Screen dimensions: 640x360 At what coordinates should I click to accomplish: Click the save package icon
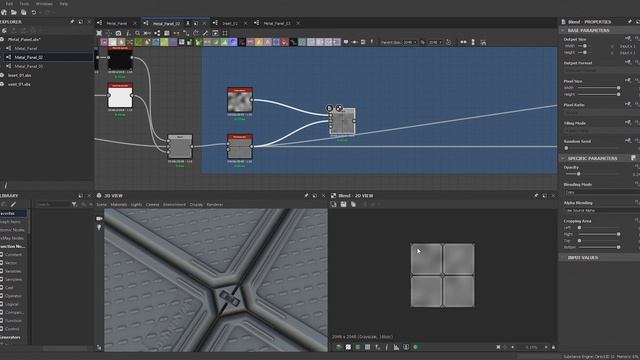click(x=23, y=13)
